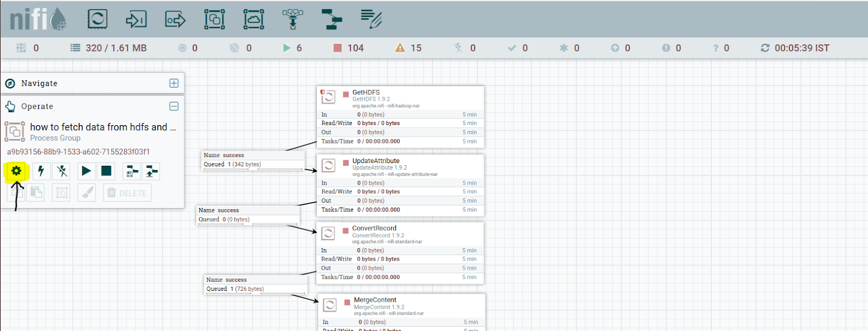
Task: Click the Enable lightning bolt button
Action: tap(41, 171)
